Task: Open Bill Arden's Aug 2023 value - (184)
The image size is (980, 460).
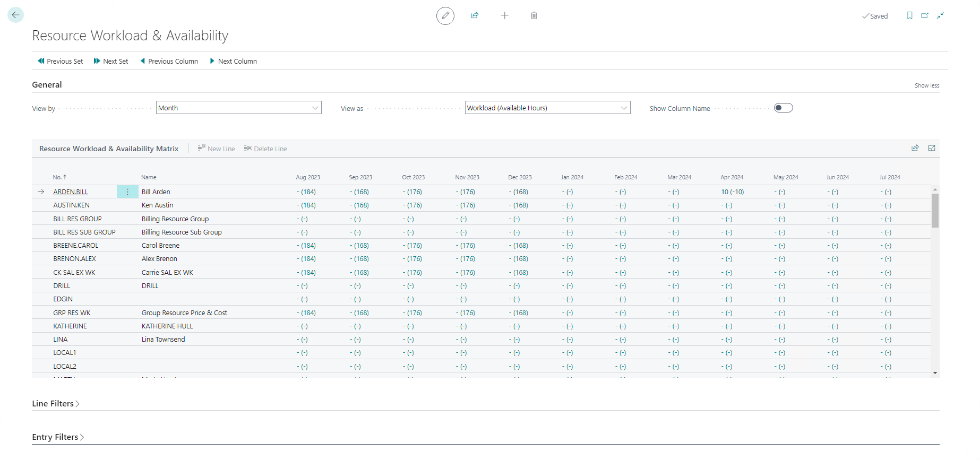Action: [x=306, y=192]
